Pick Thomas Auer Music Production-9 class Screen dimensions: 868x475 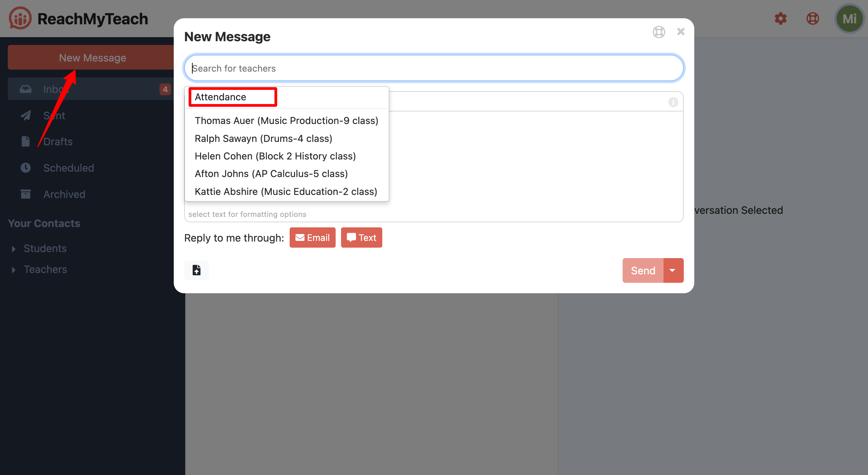(286, 121)
